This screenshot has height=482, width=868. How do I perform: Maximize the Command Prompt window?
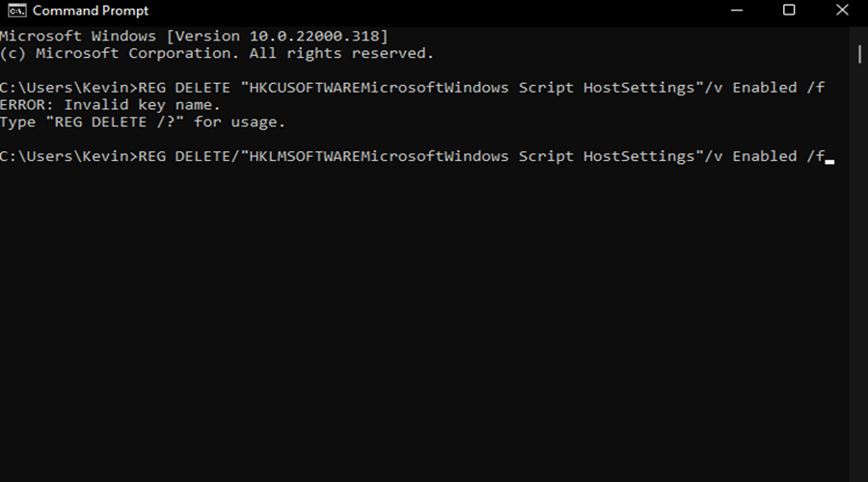[x=789, y=11]
